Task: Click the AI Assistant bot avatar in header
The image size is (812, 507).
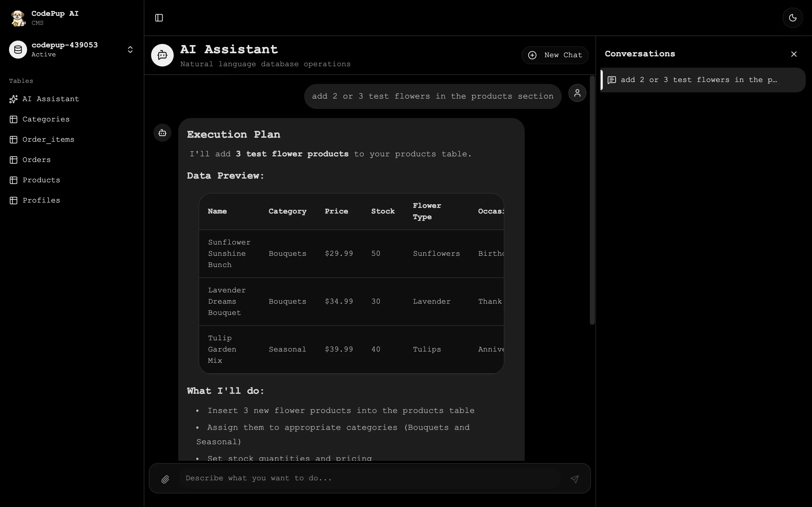Action: click(162, 55)
